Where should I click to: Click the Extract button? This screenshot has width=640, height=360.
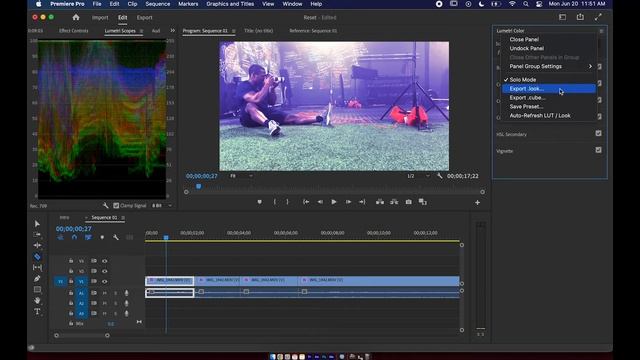pos(394,202)
